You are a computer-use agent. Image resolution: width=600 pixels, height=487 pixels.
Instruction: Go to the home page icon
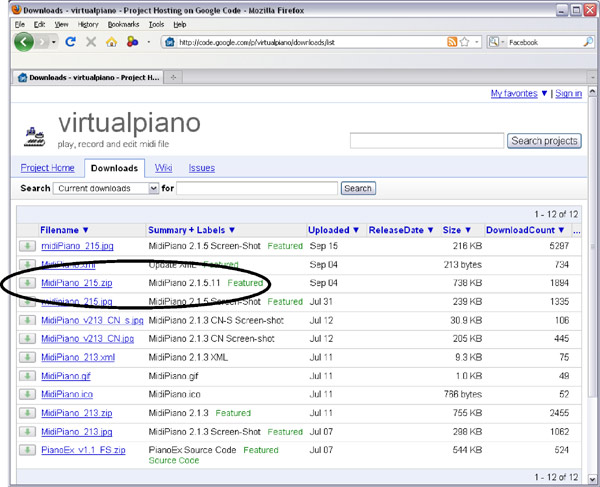click(x=111, y=41)
